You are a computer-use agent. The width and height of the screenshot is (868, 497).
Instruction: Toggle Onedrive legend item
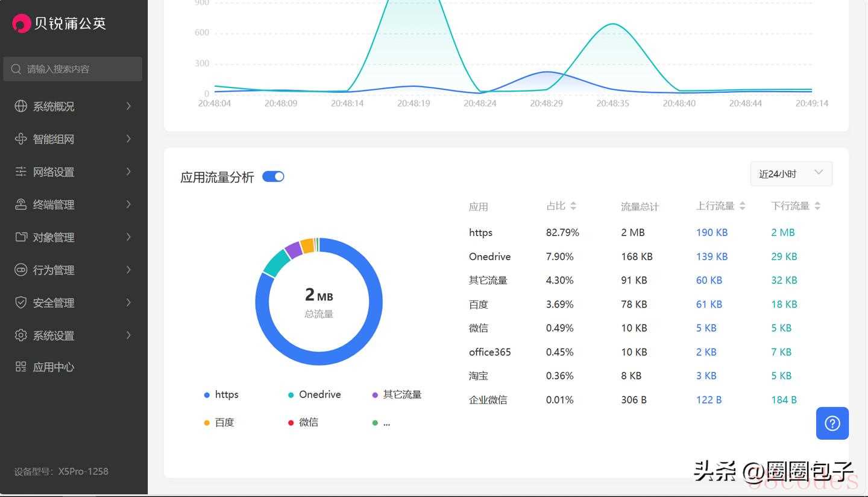click(314, 394)
